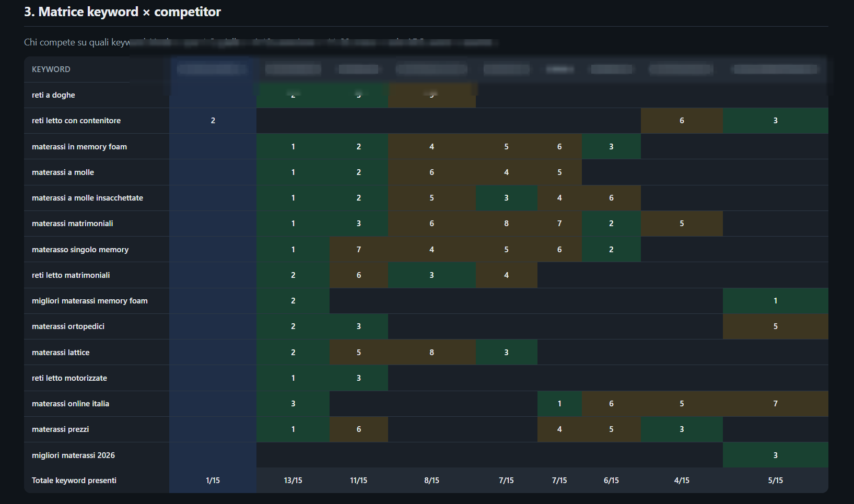
Task: Click position 8 in 'materassi lattice' row
Action: click(432, 353)
